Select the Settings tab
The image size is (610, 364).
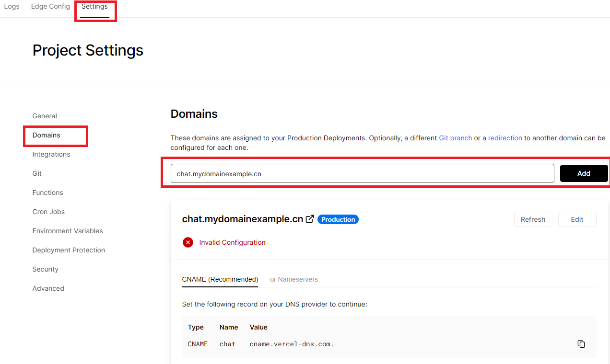coord(94,7)
